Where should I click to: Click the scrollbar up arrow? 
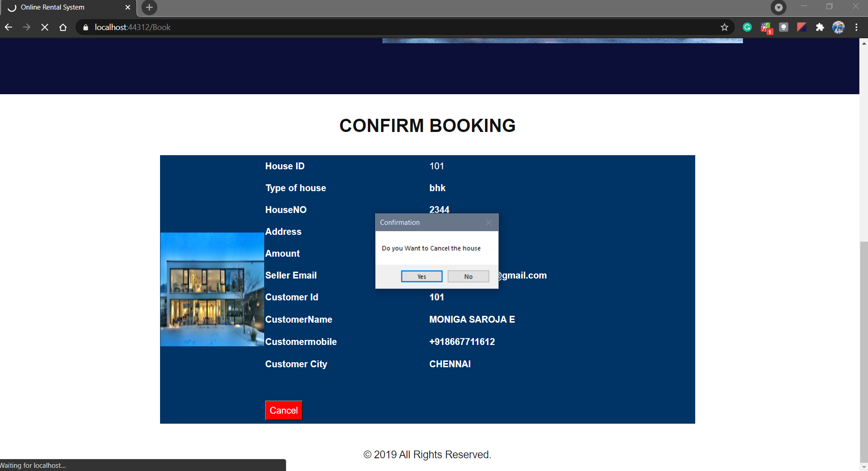[863, 43]
